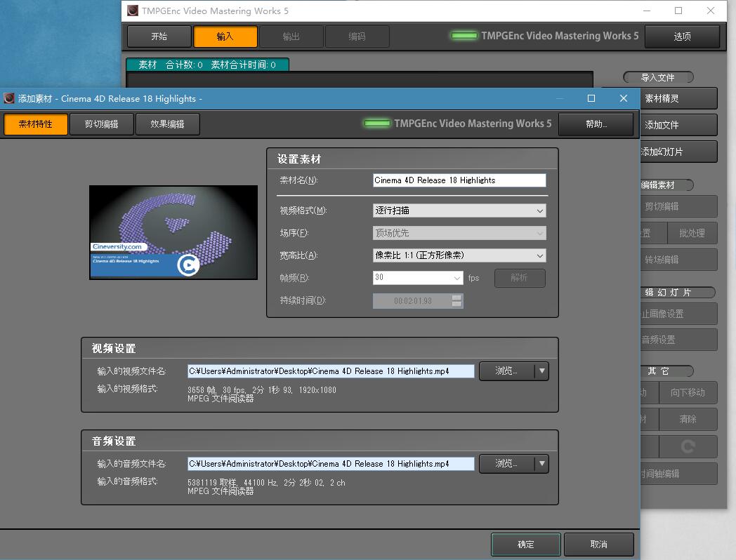The width and height of the screenshot is (736, 560).
Task: Open the 剪切编辑 tab
Action: pyautogui.click(x=102, y=124)
